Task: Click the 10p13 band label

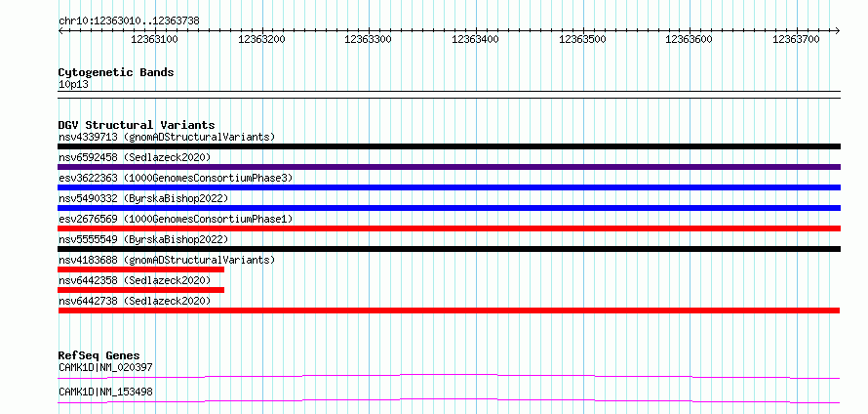Action: coord(73,85)
